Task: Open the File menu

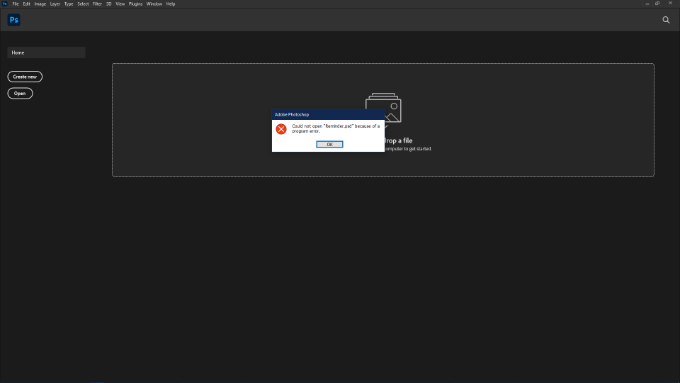Action: pos(16,4)
